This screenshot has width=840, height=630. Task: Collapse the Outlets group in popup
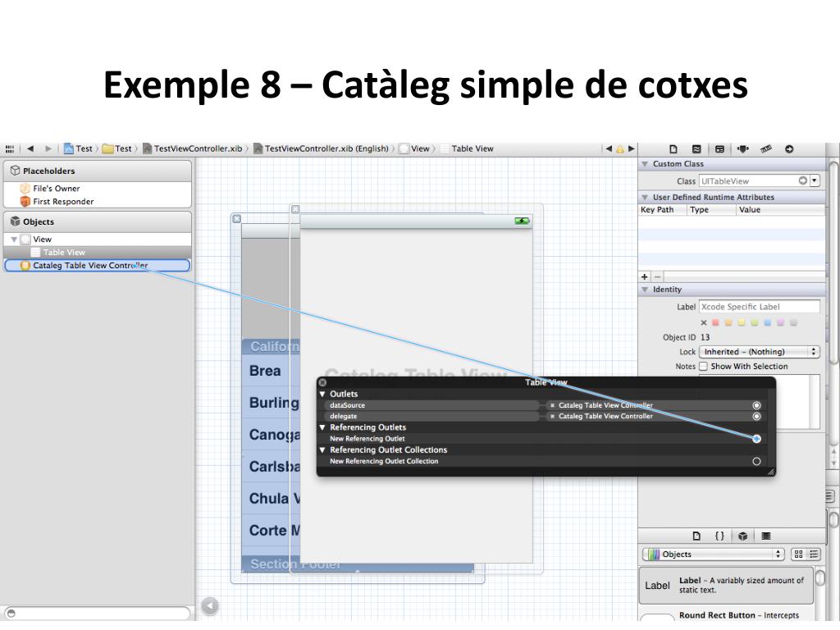[322, 394]
